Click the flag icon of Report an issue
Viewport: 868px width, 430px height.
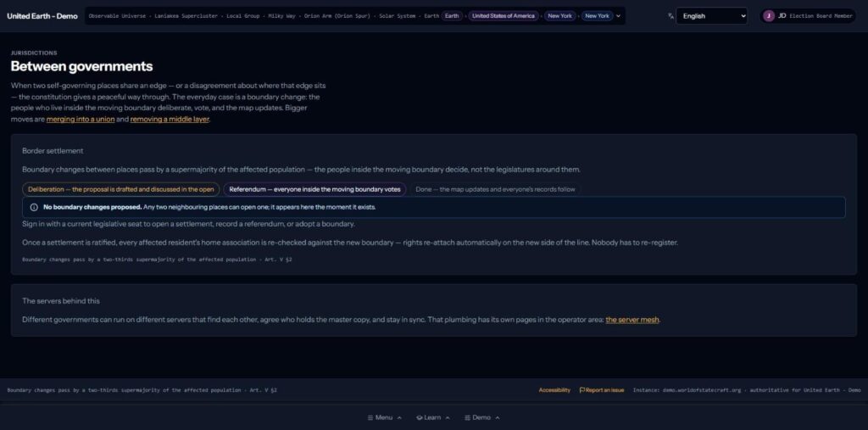581,390
